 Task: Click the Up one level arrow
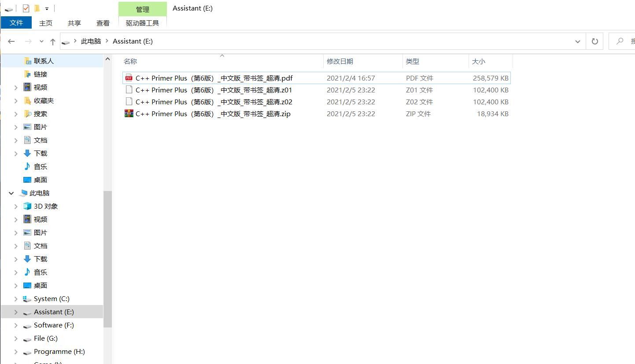(53, 41)
